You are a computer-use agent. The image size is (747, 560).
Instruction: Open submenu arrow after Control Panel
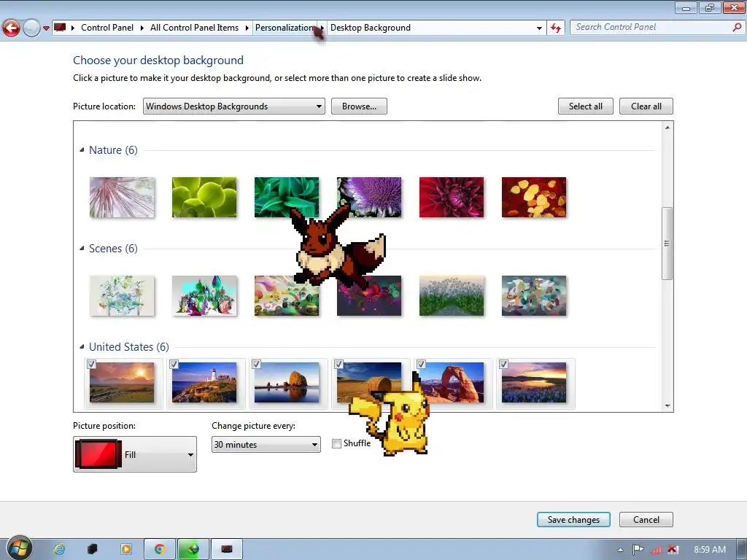(142, 28)
